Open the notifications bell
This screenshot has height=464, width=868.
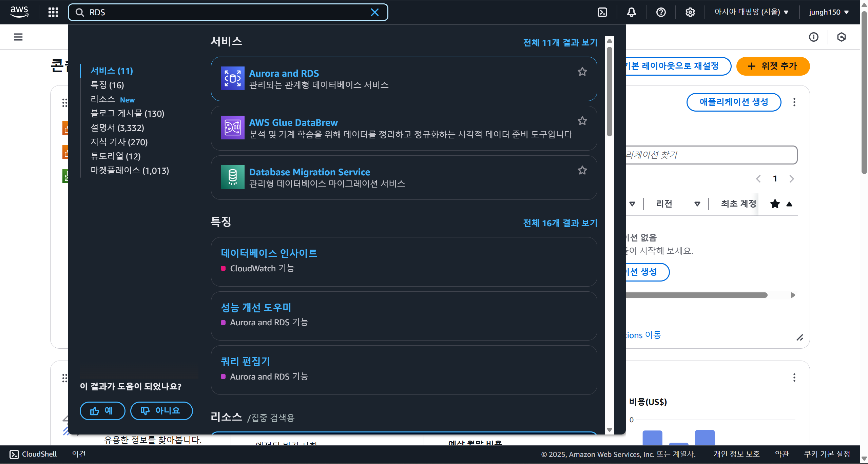coord(632,12)
